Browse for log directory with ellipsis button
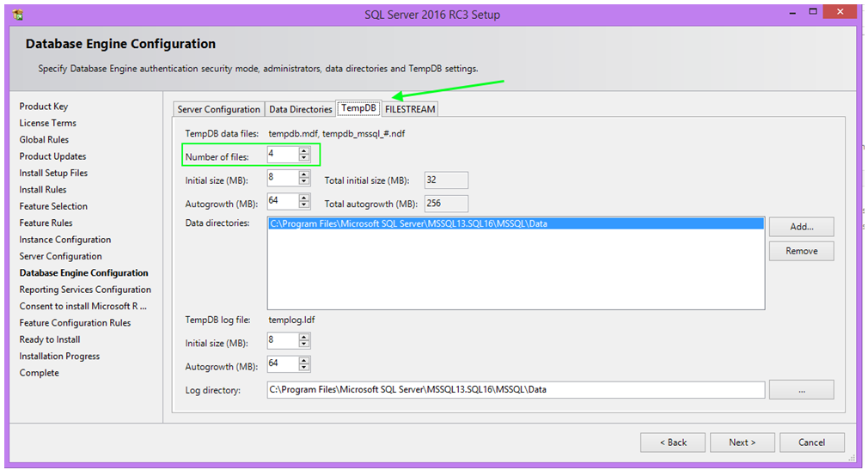Image resolution: width=868 pixels, height=476 pixels. tap(801, 390)
